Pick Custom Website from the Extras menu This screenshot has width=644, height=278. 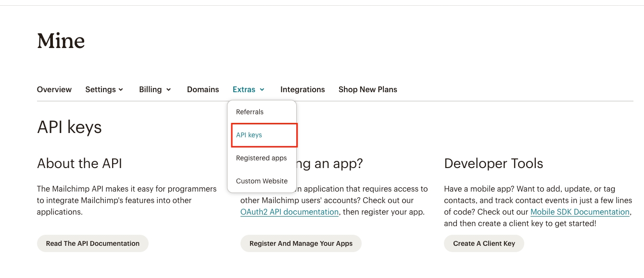pos(262,181)
